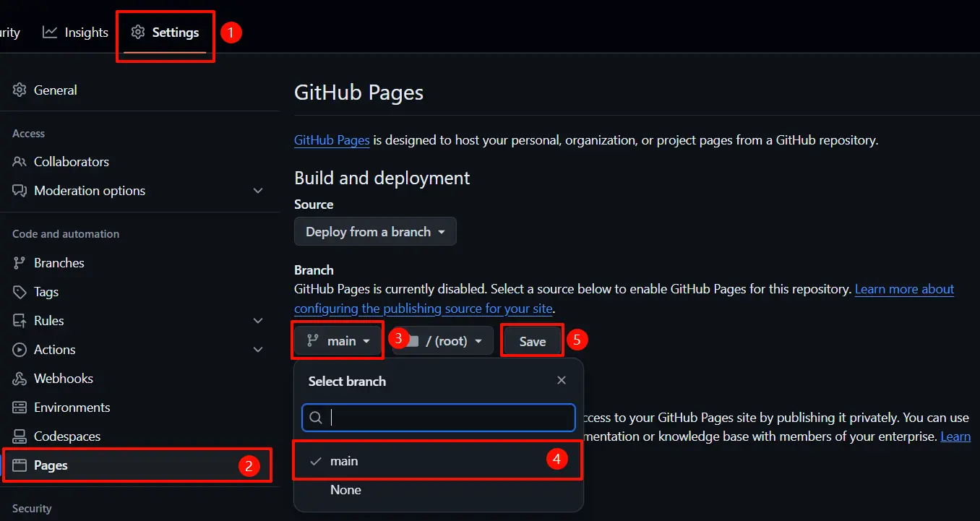Click the Branches git-branch icon in the sidebar
The width and height of the screenshot is (980, 521).
pyautogui.click(x=20, y=263)
